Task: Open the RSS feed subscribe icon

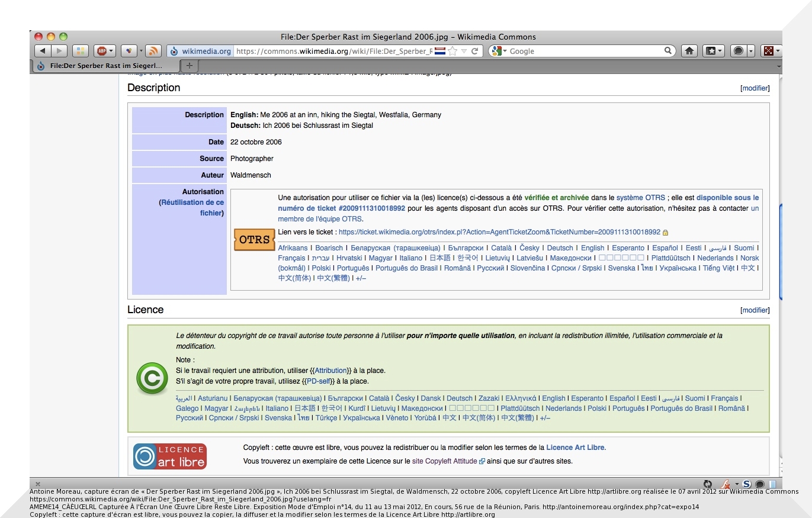Action: pyautogui.click(x=153, y=51)
